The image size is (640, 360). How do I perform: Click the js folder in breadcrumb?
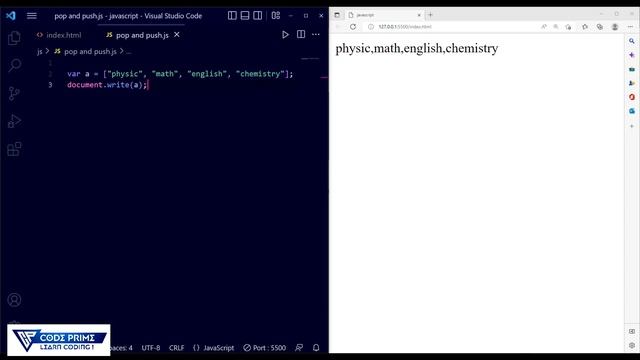click(x=40, y=51)
